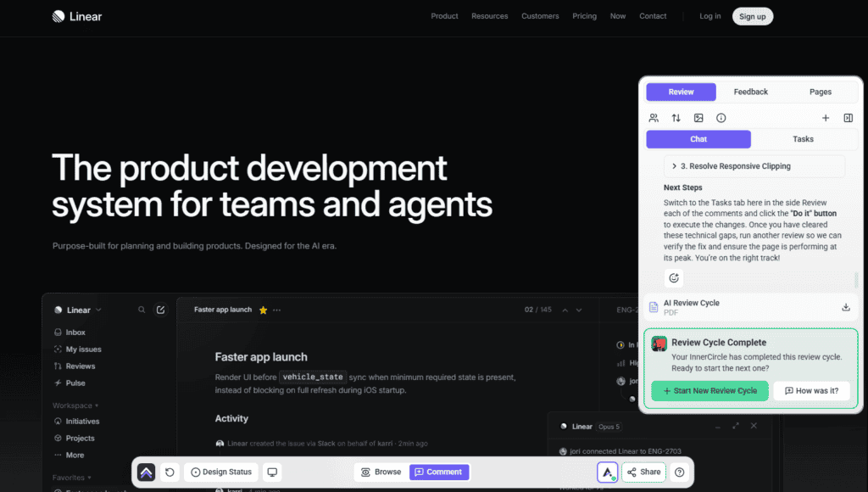Click the refresh icon in bottom toolbar
This screenshot has width=868, height=492.
170,472
